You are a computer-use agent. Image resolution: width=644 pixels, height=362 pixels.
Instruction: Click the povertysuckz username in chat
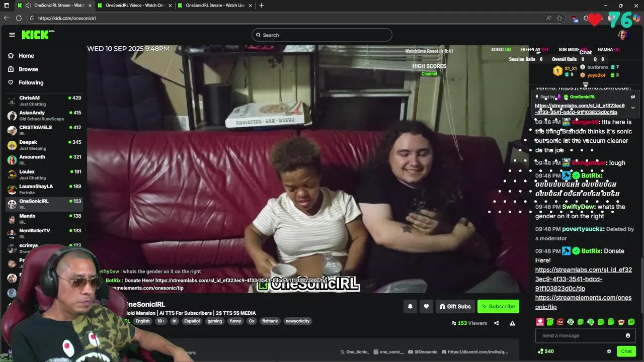coord(582,229)
